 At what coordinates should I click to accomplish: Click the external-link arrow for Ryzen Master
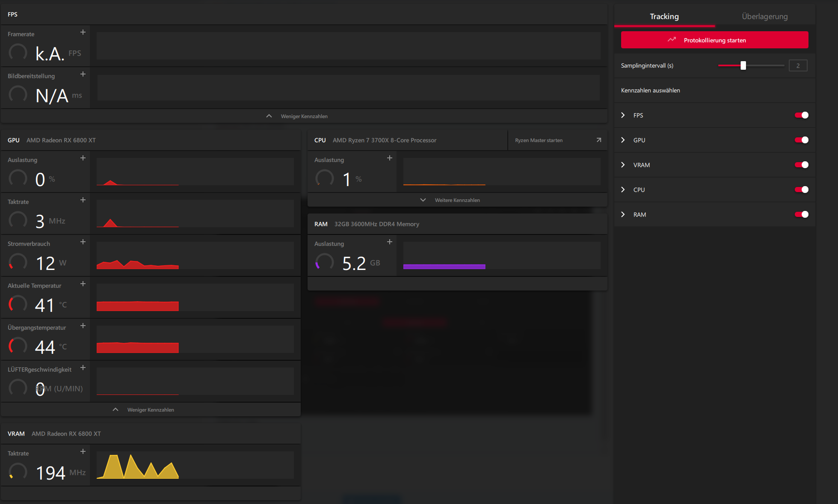pos(598,140)
